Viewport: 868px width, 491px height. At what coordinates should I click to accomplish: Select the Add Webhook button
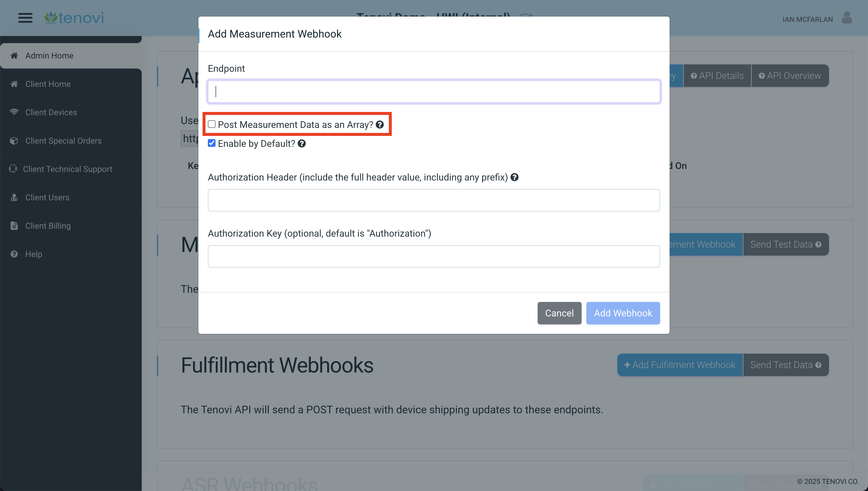coord(622,313)
